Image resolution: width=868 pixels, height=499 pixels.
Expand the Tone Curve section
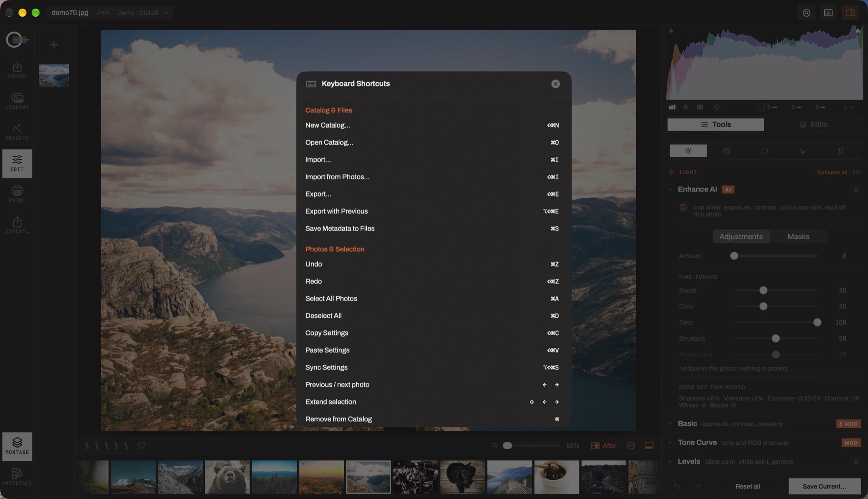pos(670,443)
